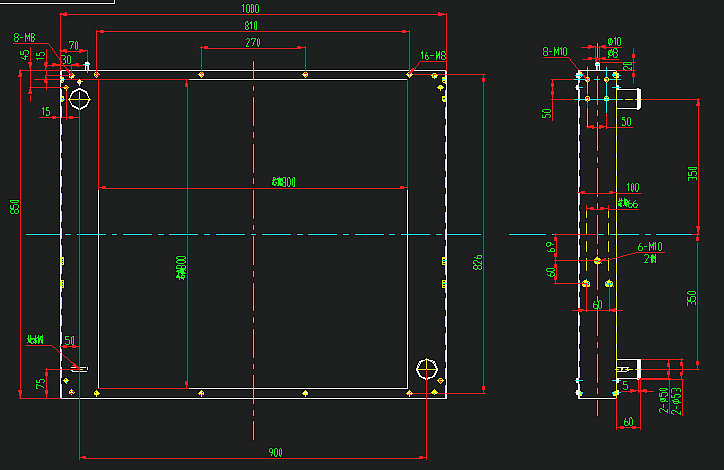Select the 2-Φ53 diameter label

677,399
